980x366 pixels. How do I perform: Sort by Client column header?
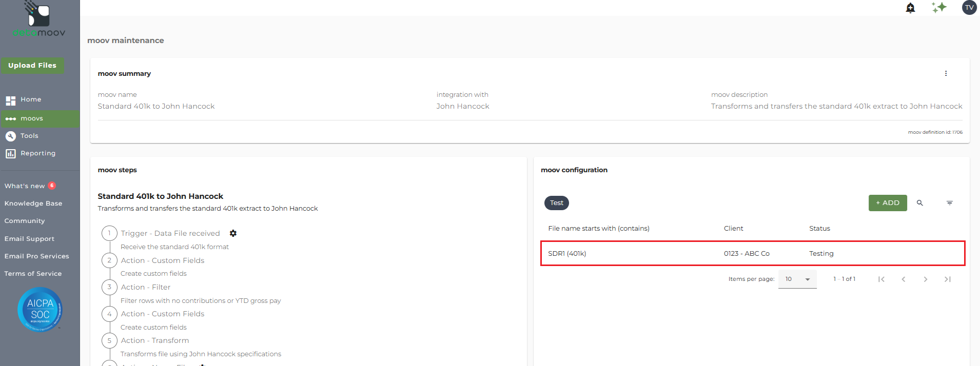coord(733,229)
